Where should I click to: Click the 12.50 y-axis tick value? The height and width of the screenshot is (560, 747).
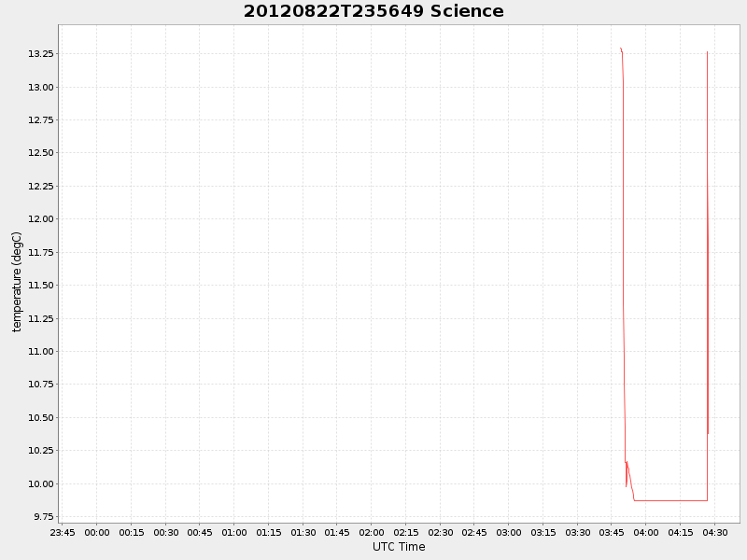pyautogui.click(x=40, y=153)
